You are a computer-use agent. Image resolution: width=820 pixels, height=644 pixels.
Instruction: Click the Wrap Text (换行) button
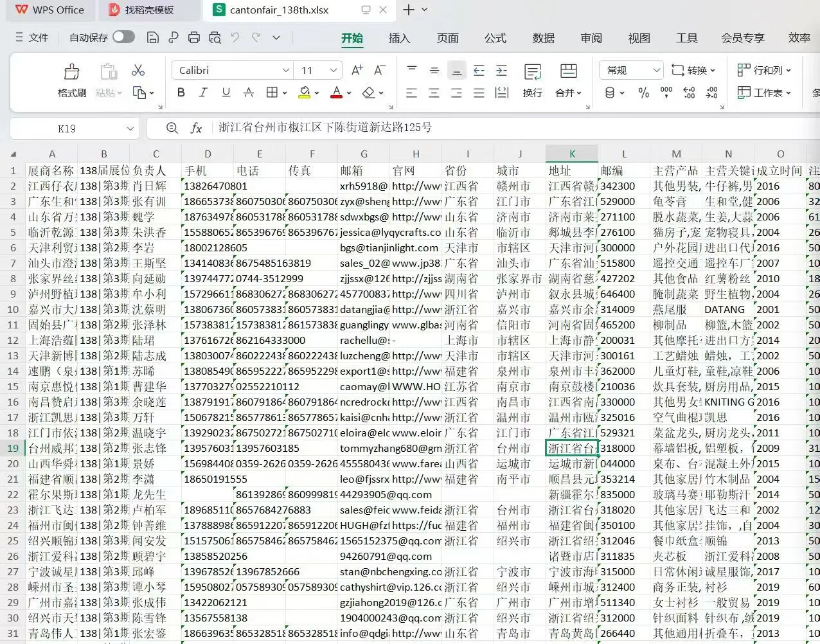(x=532, y=80)
